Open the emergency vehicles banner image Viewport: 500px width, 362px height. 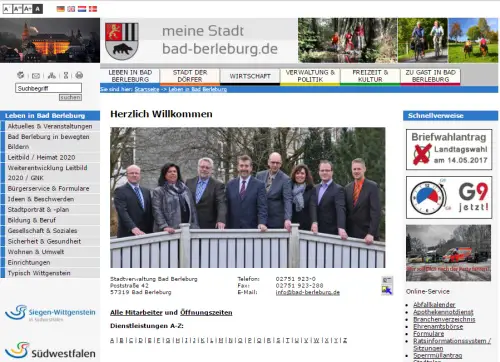point(448,253)
